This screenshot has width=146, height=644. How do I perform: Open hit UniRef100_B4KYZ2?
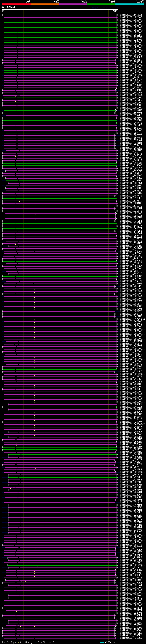pyautogui.click(x=131, y=15)
